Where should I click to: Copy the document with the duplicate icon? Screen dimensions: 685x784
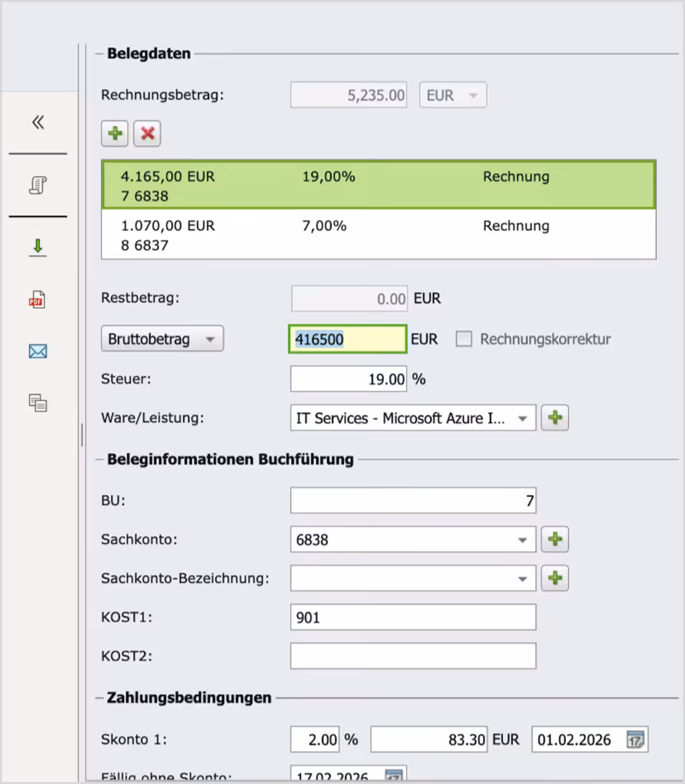pyautogui.click(x=37, y=403)
